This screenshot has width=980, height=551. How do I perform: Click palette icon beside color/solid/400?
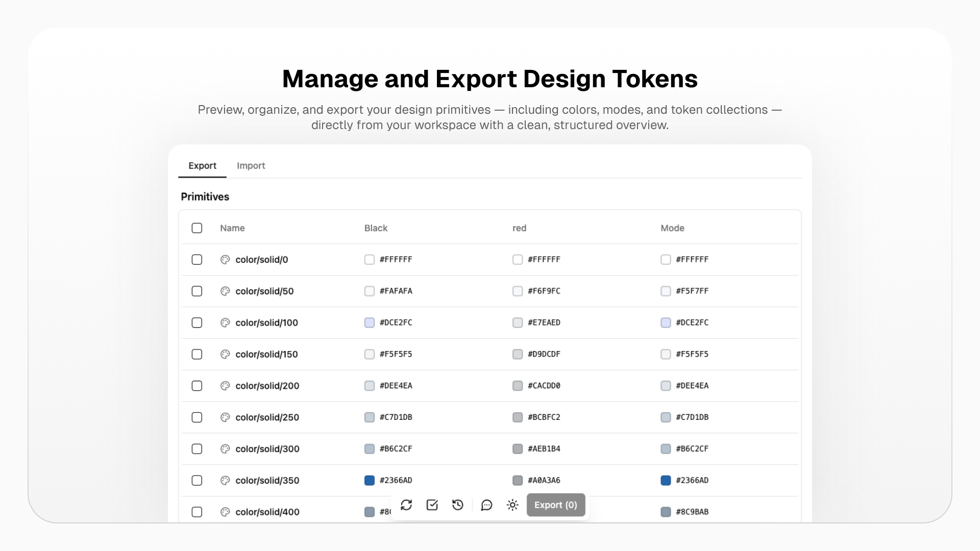[225, 512]
